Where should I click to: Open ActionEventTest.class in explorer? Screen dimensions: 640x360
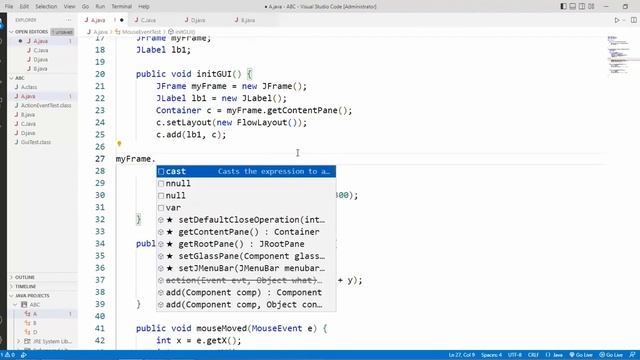[x=46, y=105]
